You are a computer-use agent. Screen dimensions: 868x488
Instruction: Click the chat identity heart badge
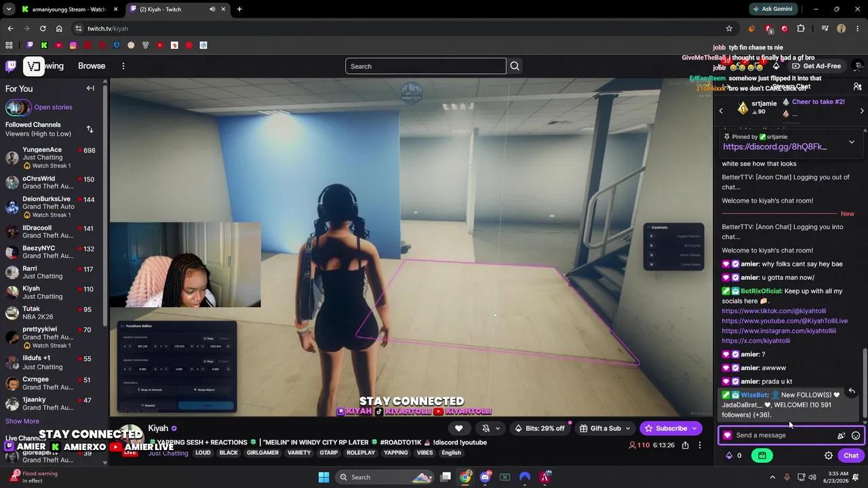(728, 436)
